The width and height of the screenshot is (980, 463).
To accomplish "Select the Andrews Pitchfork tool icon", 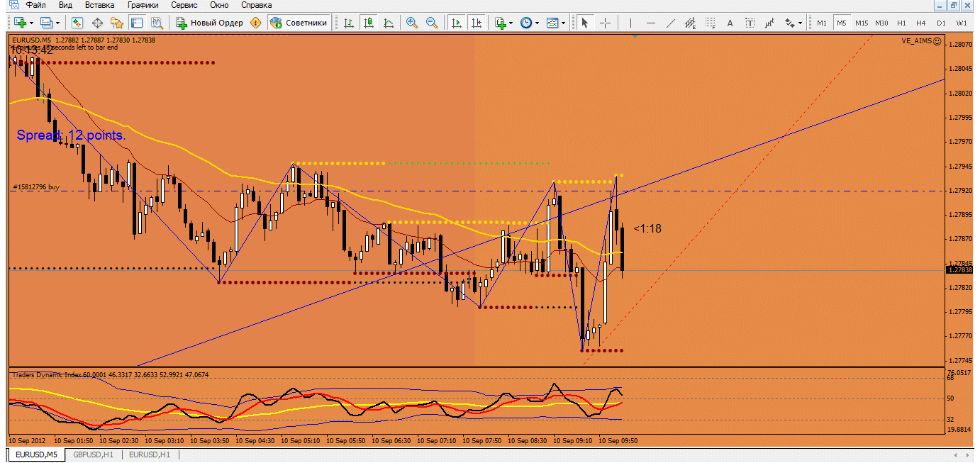I will pos(770,23).
